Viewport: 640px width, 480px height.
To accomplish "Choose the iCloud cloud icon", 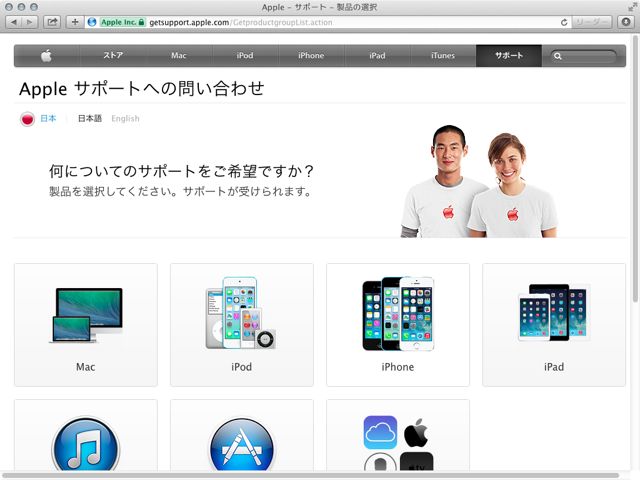I will pos(380,432).
